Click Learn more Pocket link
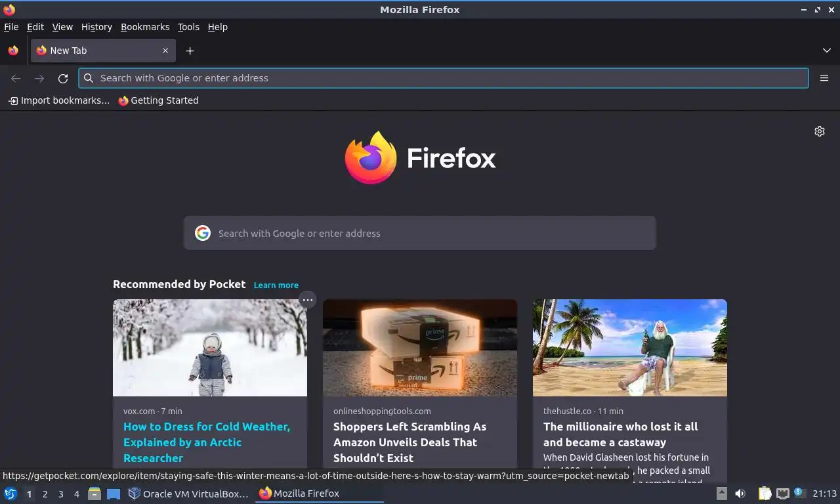This screenshot has height=504, width=840. (x=276, y=285)
